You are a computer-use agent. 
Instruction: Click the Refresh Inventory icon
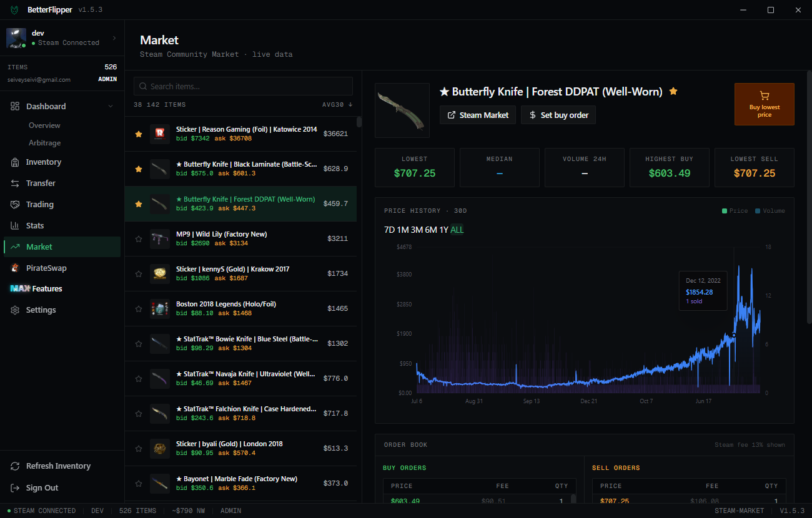pyautogui.click(x=15, y=466)
